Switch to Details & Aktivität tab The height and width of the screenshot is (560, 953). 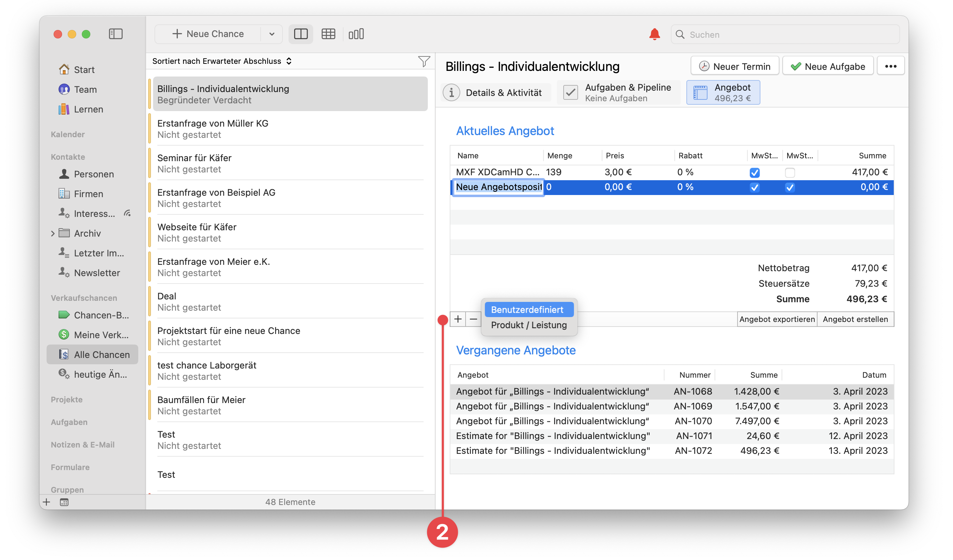(x=496, y=93)
